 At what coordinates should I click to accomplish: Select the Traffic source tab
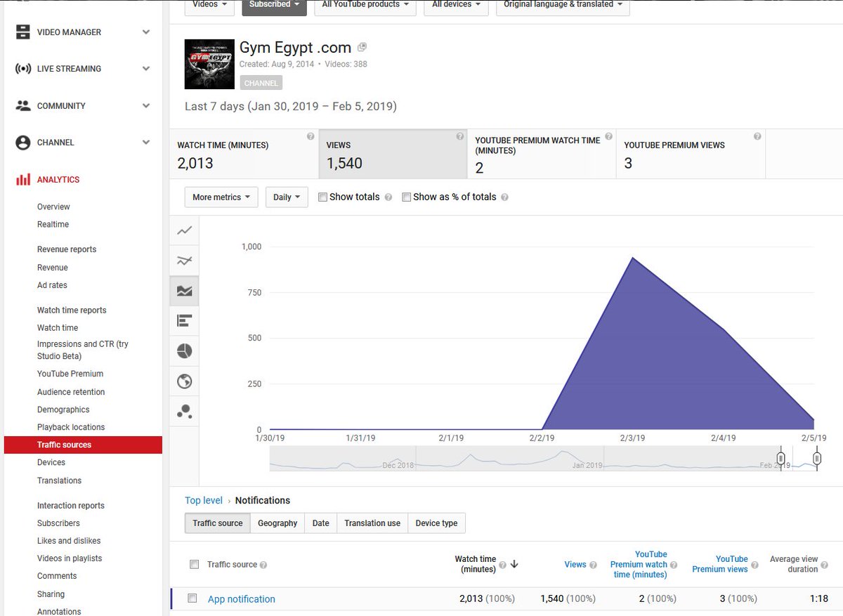pyautogui.click(x=218, y=523)
